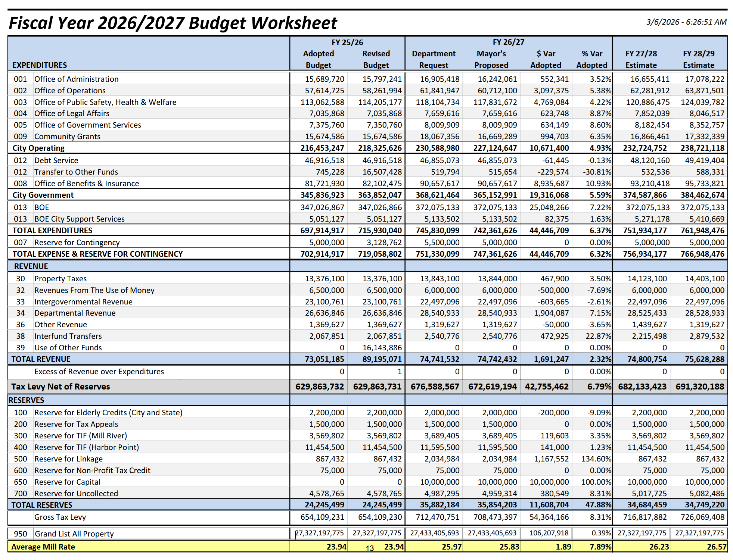733x560 pixels.
Task: Select the Reserve for Linkage row label
Action: click(68, 459)
